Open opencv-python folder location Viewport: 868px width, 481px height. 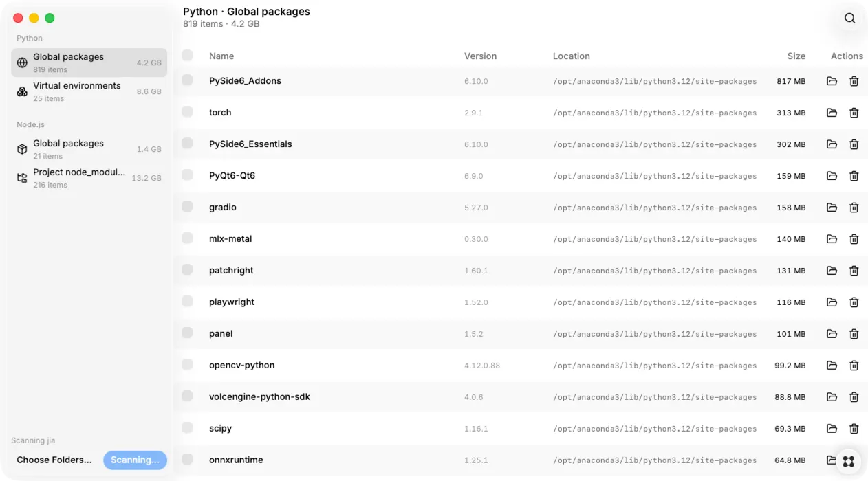click(x=832, y=366)
